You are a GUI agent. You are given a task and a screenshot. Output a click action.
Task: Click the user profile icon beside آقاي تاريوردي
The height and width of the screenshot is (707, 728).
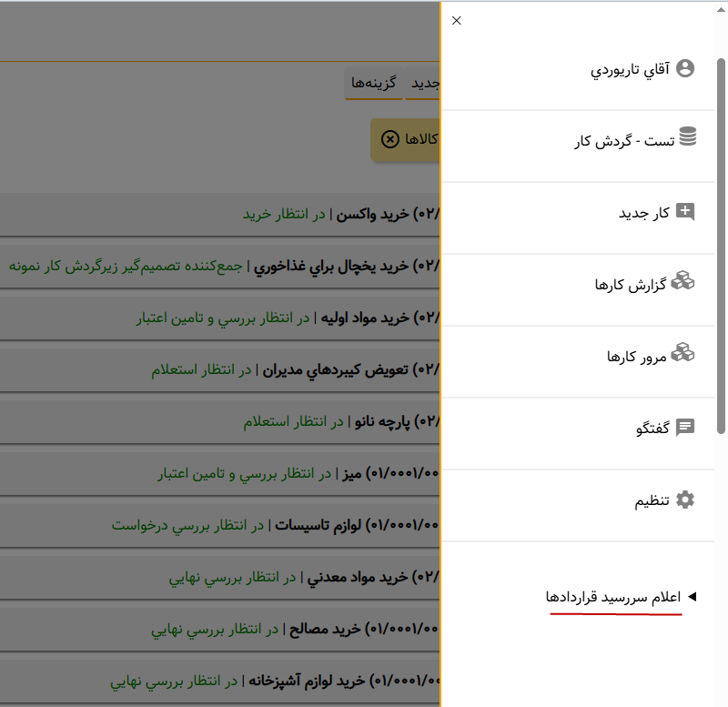(685, 67)
